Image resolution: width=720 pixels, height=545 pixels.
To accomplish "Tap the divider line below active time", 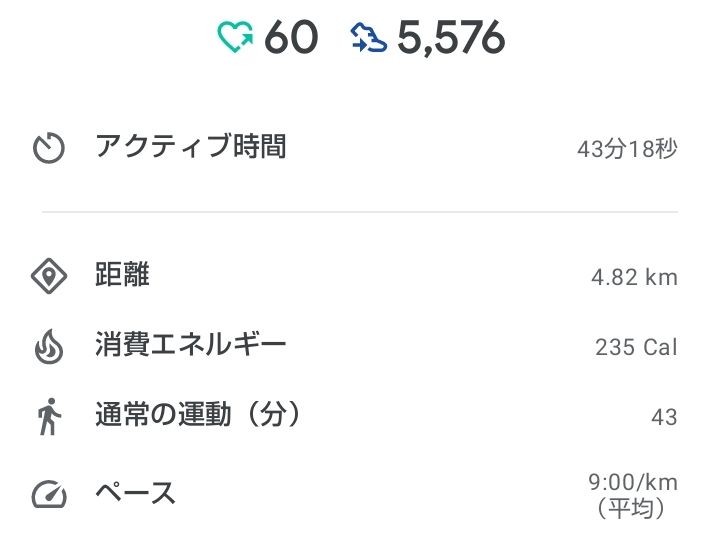I will pyautogui.click(x=360, y=212).
